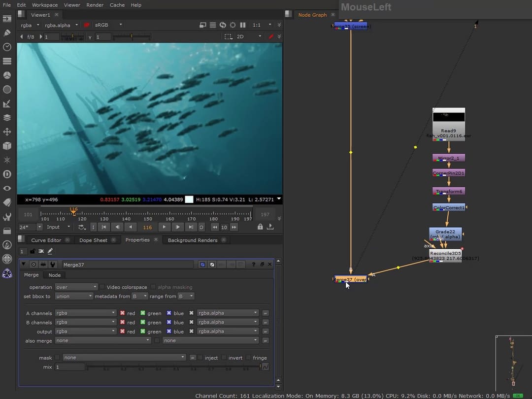Select the ColorCorrect1 node

point(448,207)
